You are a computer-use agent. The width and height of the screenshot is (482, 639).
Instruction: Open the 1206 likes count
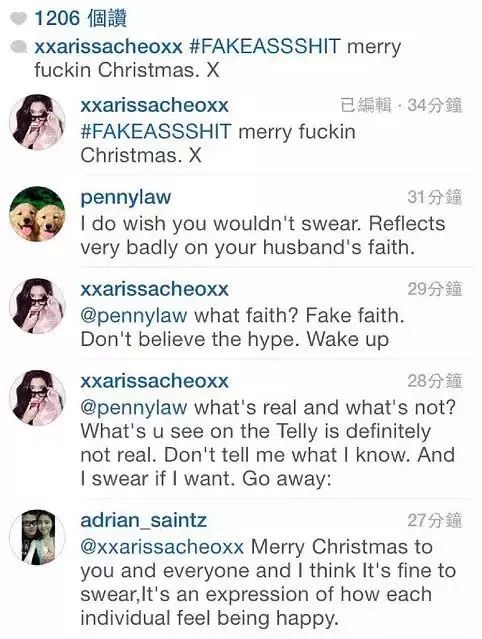[x=80, y=19]
